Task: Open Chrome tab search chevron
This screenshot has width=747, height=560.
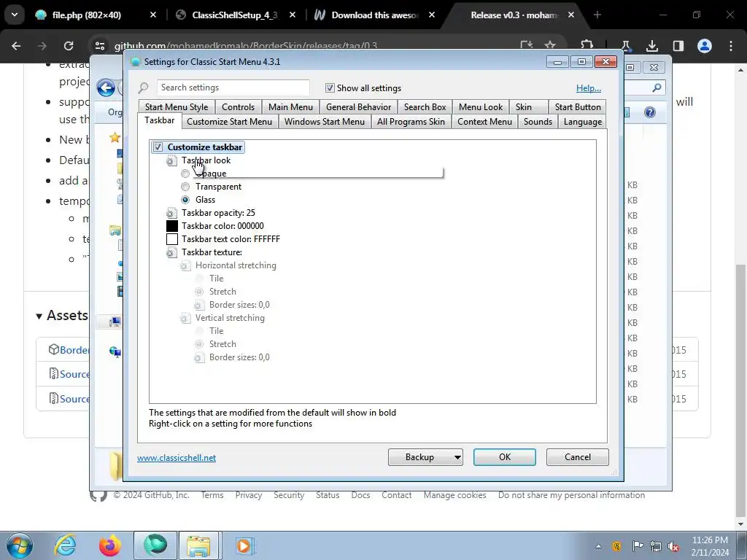Action: [15, 15]
